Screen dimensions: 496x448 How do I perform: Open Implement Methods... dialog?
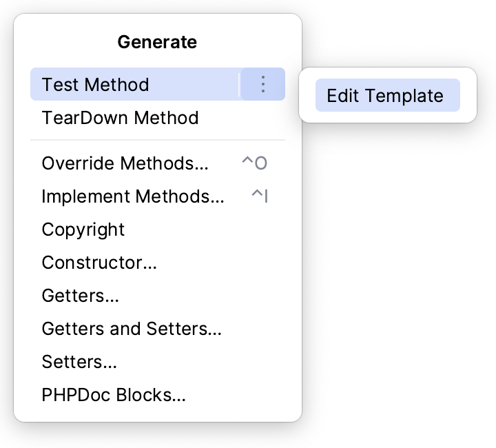click(x=133, y=196)
